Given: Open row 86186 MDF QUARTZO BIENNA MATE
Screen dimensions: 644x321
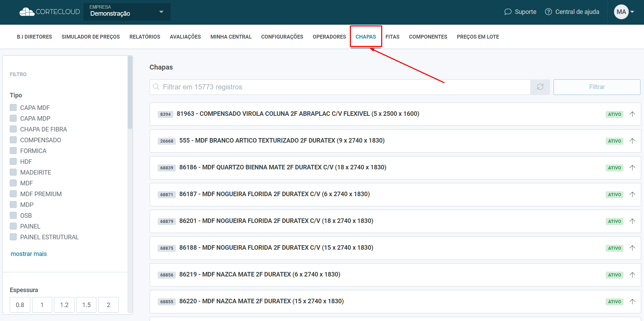Looking at the screenshot, I should click(395, 168).
